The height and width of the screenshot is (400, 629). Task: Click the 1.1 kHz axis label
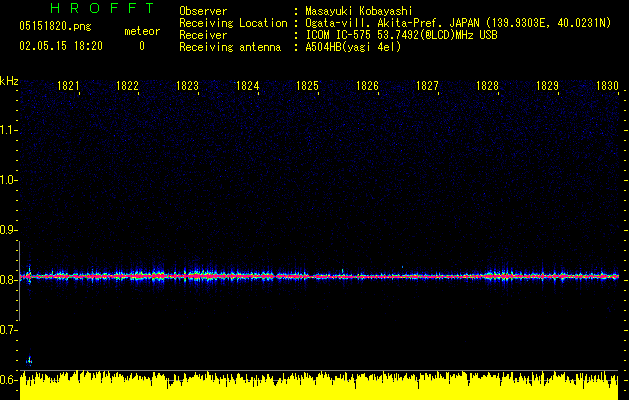point(7,130)
